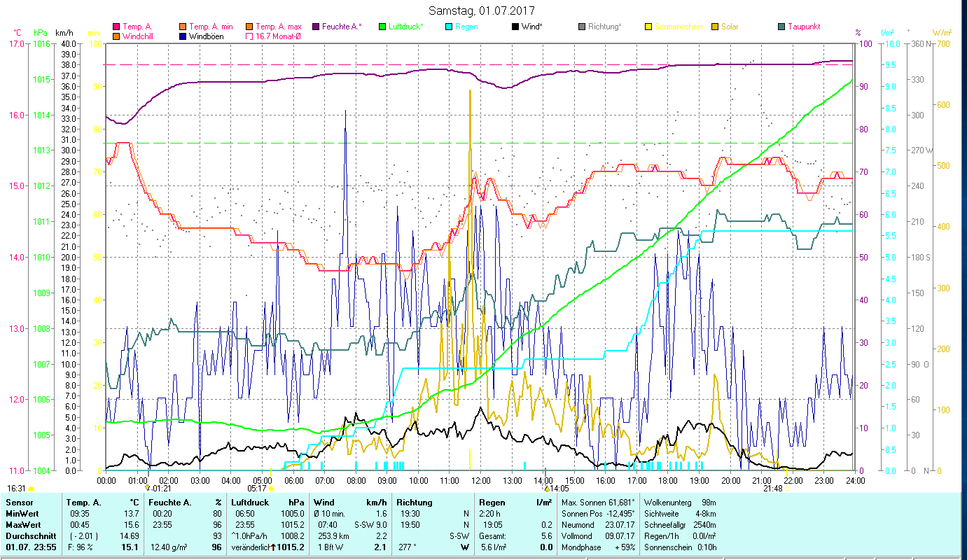Click the sunrise dot next to 05:17
Viewport: 967px width, 560px height.
click(271, 489)
